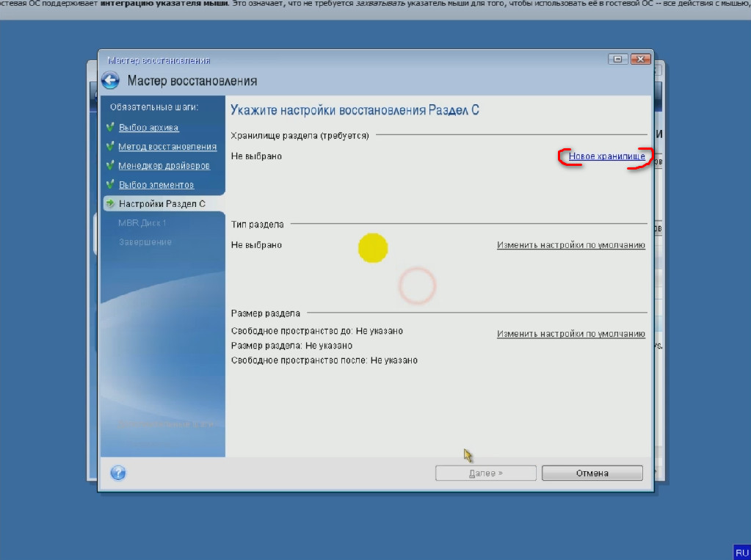
Task: Change default settings under Размер раздела
Action: [x=570, y=334]
